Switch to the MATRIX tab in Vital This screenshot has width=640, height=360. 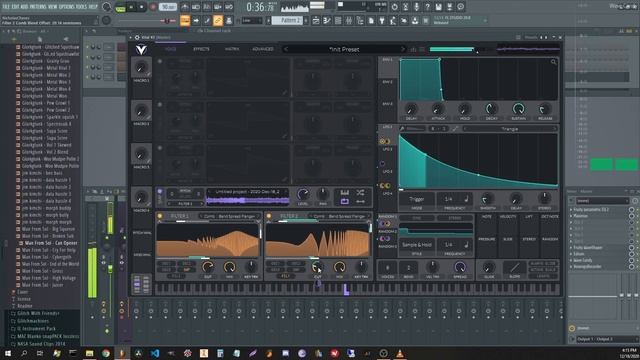232,49
